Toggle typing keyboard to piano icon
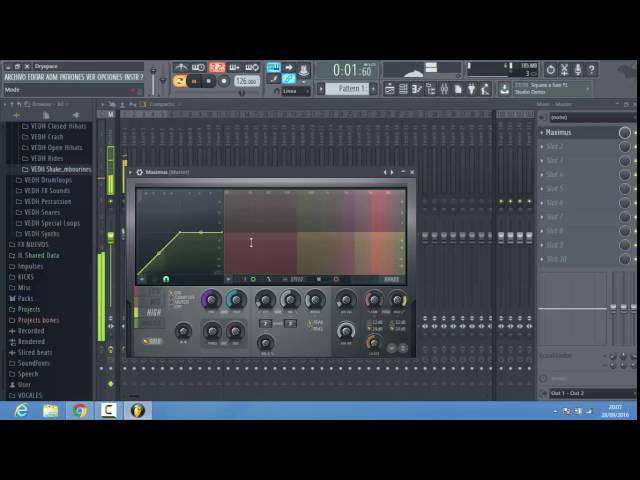 (x=273, y=67)
